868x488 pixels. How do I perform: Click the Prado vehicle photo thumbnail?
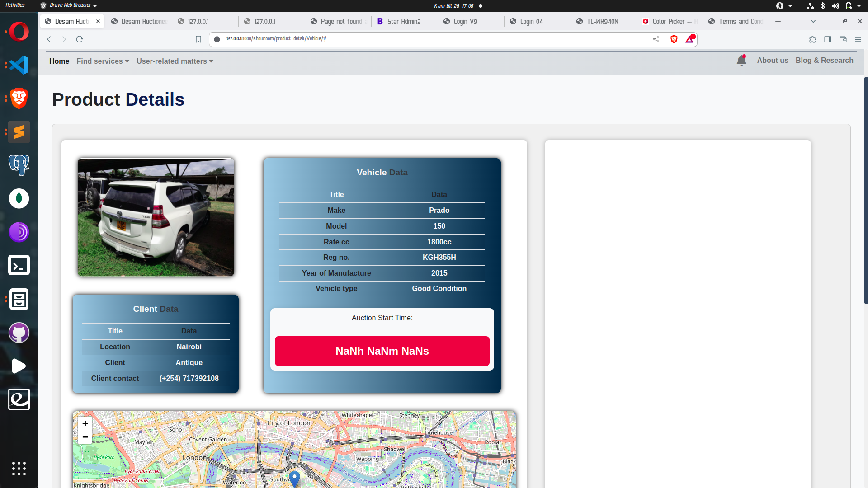click(x=156, y=217)
